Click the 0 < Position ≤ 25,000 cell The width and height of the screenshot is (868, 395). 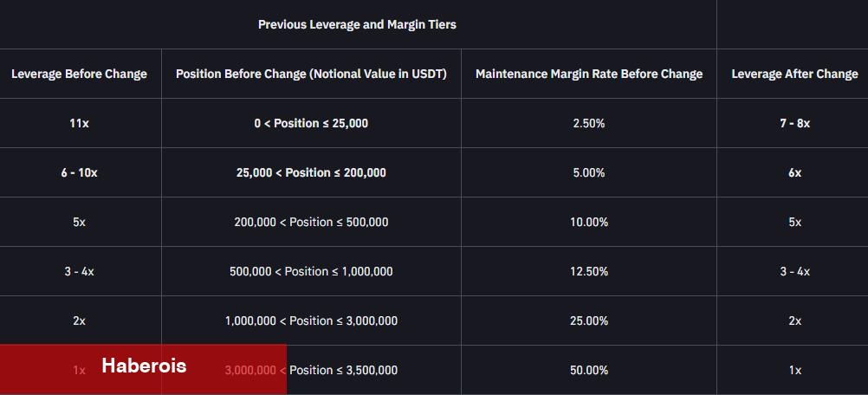(311, 123)
